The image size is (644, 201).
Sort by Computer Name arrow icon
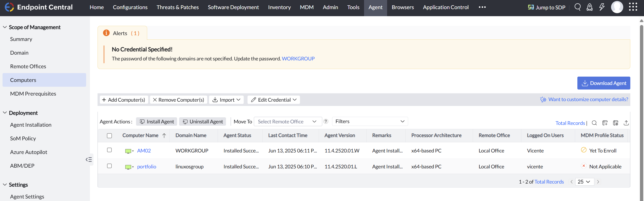(x=164, y=136)
